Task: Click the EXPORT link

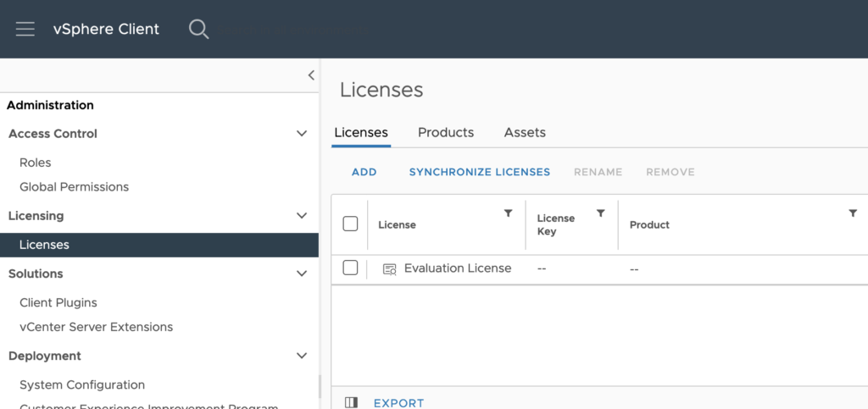Action: [x=398, y=403]
